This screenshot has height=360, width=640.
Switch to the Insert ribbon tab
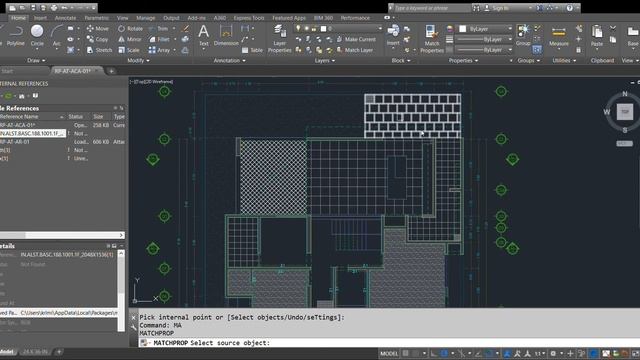coord(40,18)
